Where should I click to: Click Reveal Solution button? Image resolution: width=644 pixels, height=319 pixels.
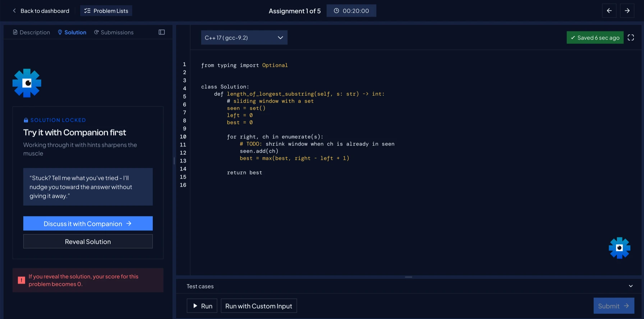click(x=88, y=241)
